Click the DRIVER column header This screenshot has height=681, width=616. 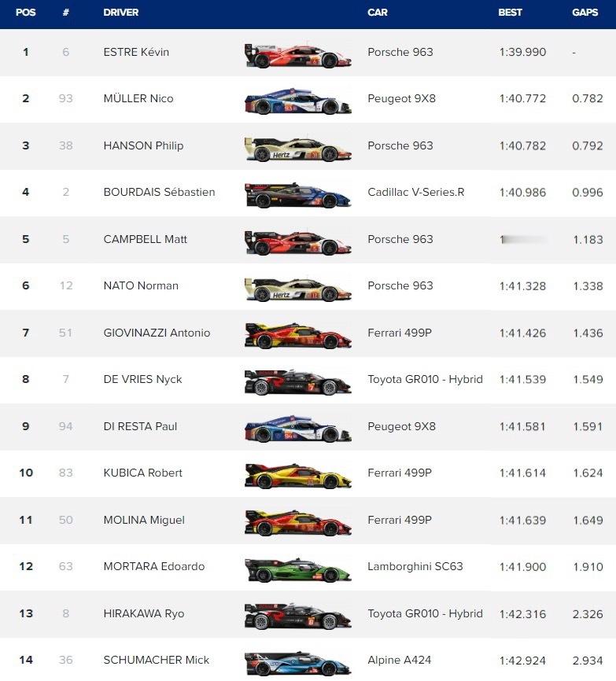point(121,12)
